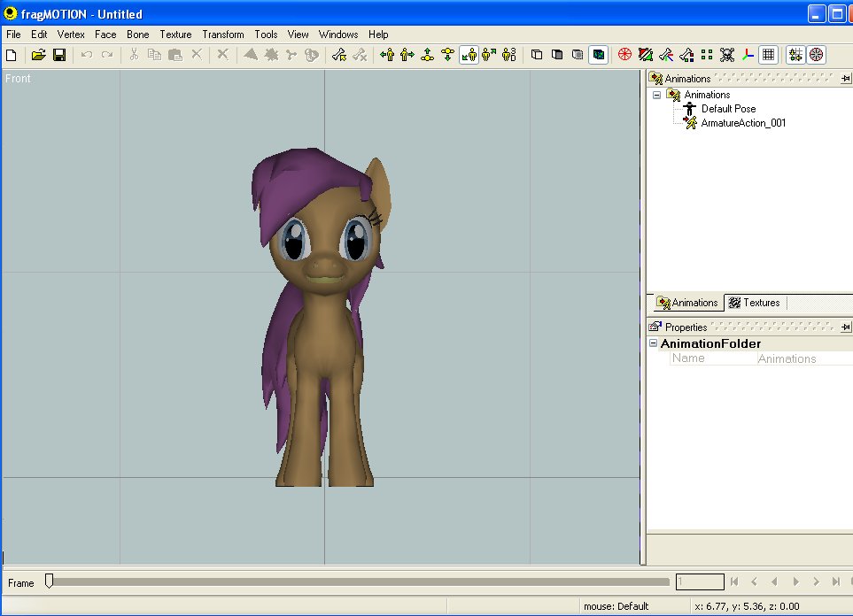Step to the next frame
The height and width of the screenshot is (616, 853).
[816, 581]
